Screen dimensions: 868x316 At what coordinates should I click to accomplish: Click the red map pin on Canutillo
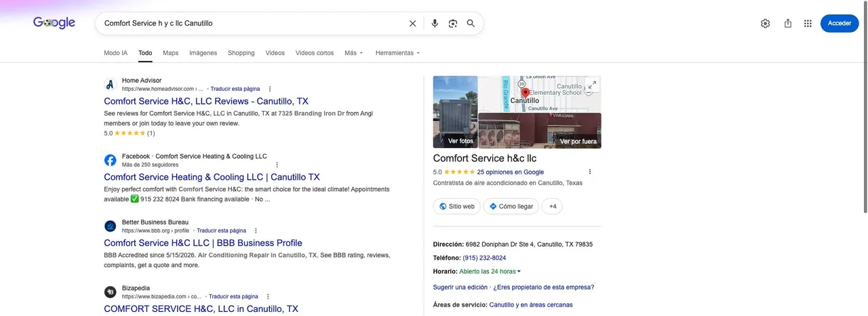pyautogui.click(x=525, y=93)
